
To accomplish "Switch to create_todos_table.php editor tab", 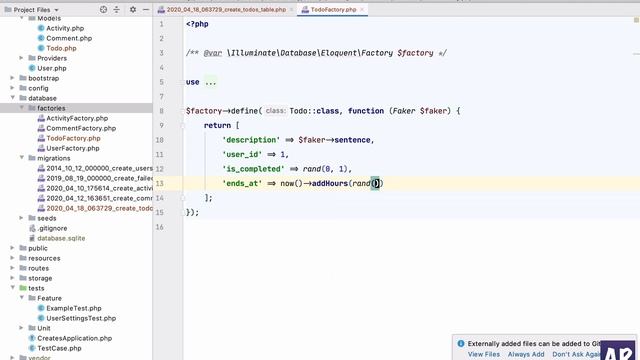I will [226, 9].
